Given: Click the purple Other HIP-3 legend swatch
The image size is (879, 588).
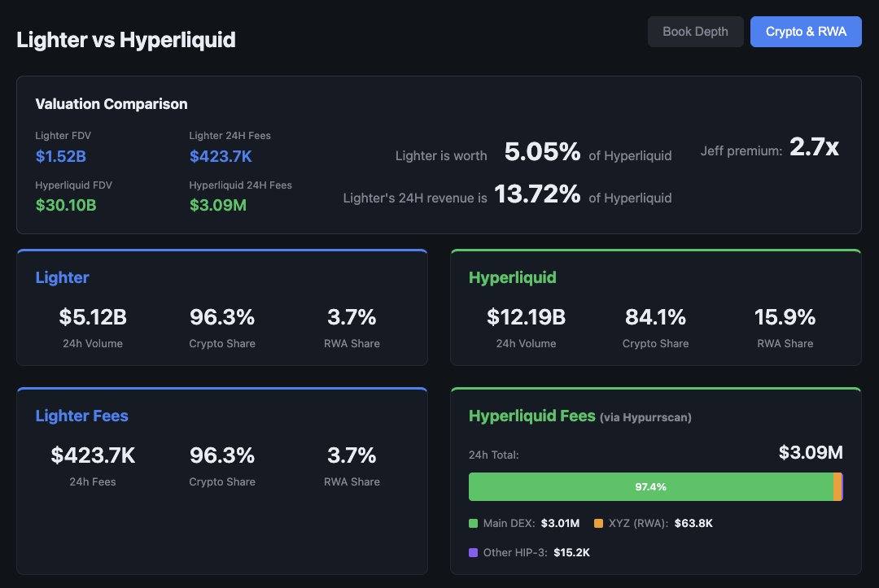Looking at the screenshot, I should [x=474, y=553].
